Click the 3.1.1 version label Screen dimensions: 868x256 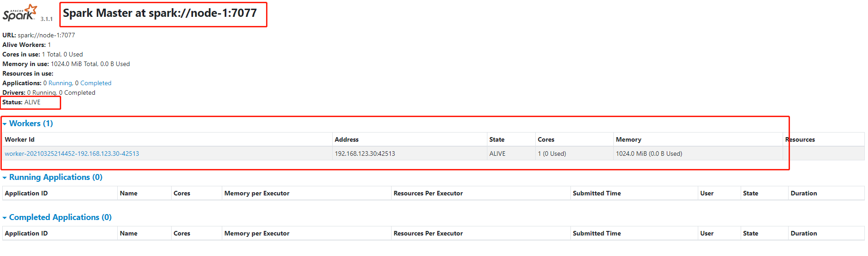pyautogui.click(x=47, y=19)
